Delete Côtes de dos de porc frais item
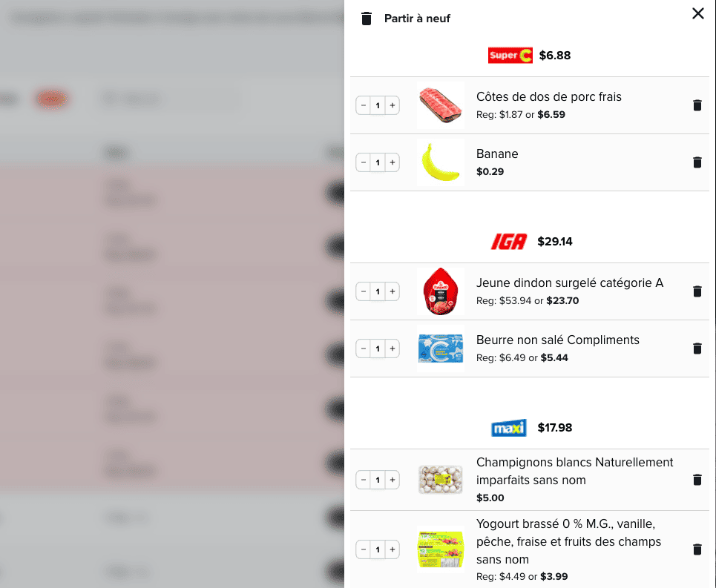 (x=697, y=105)
